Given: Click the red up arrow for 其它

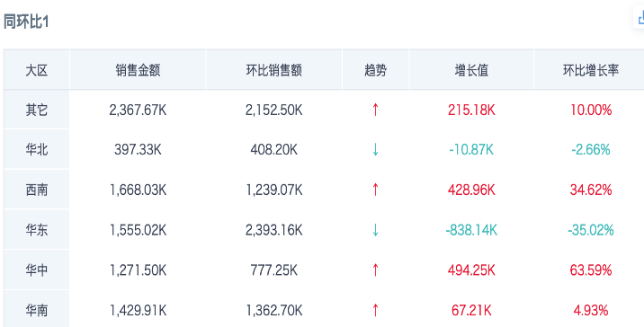Looking at the screenshot, I should [375, 110].
